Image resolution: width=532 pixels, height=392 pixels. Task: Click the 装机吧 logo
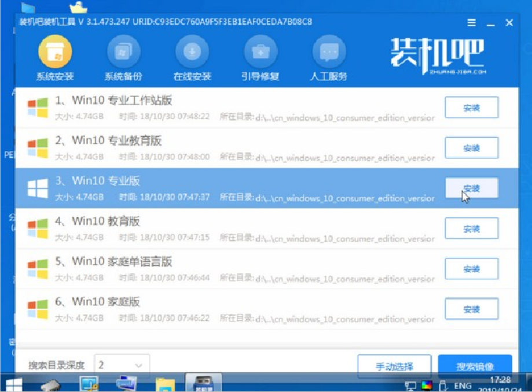438,56
